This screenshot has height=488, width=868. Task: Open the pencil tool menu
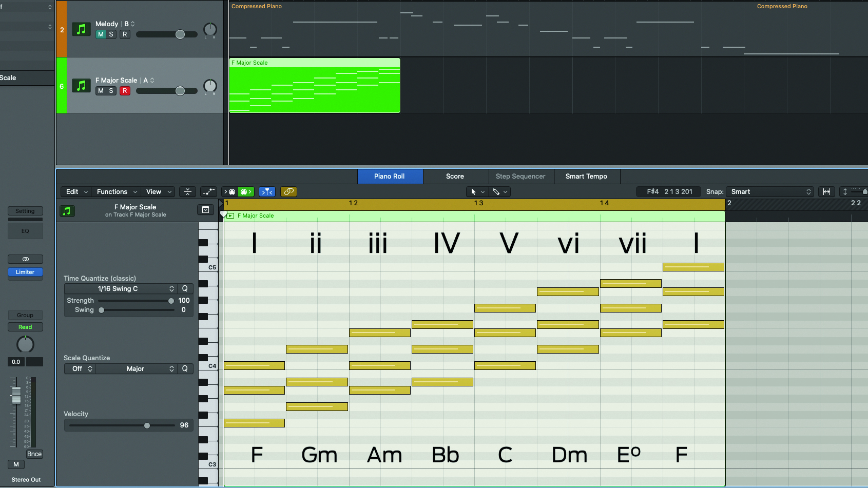coord(500,191)
